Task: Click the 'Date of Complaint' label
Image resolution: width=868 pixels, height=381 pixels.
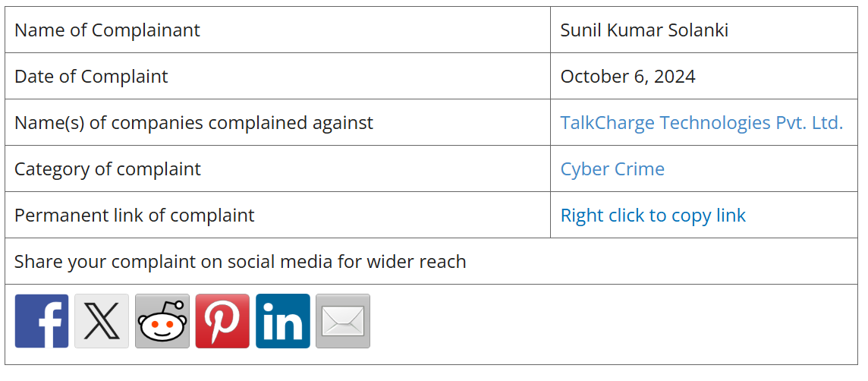Action: 91,77
